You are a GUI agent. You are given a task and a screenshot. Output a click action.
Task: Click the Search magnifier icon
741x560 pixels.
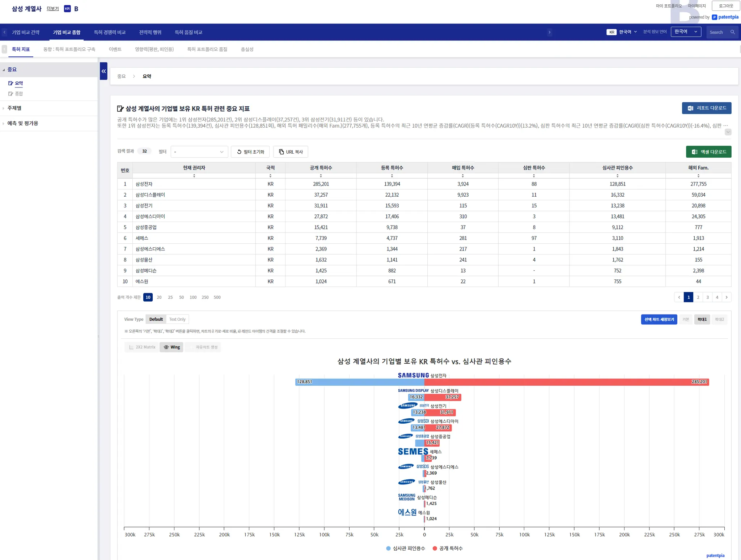pos(732,32)
